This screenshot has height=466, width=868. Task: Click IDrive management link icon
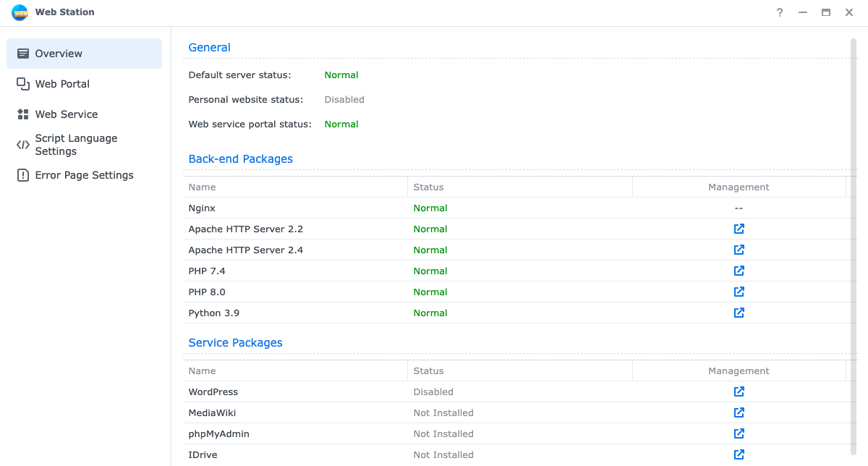coord(739,454)
